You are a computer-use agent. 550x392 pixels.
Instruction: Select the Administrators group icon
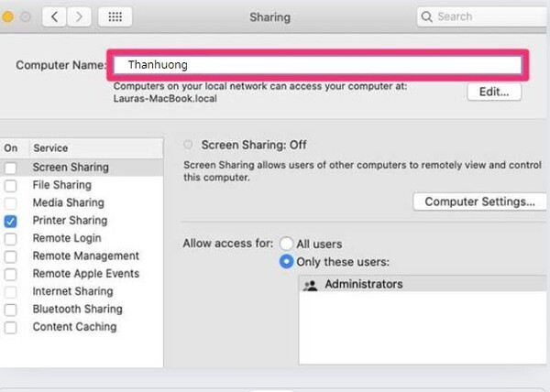point(310,285)
